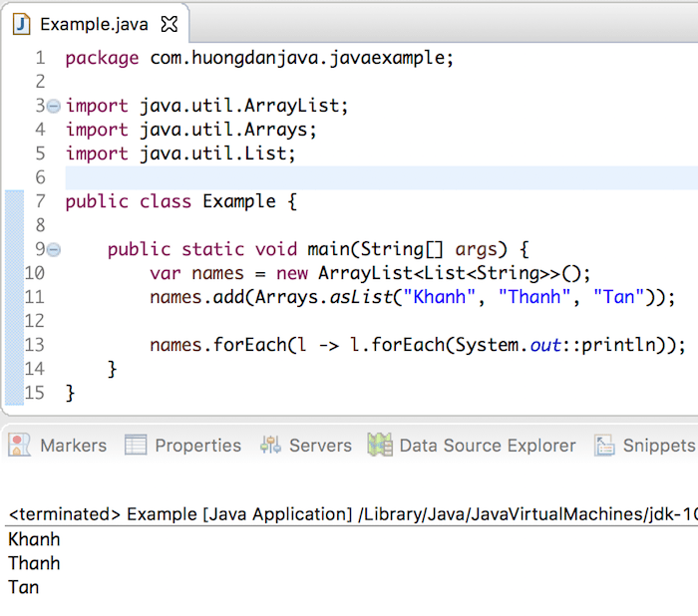Click 'com.huongdanjava.javaexample;' package name

(x=302, y=58)
